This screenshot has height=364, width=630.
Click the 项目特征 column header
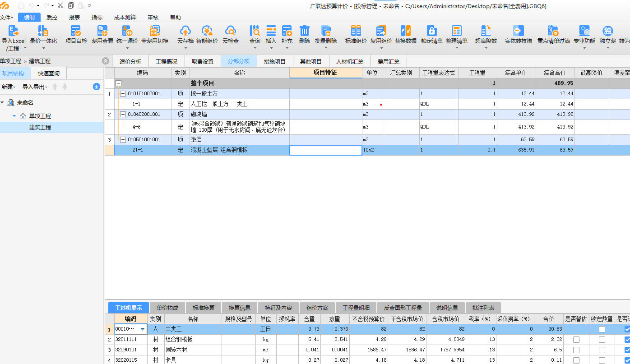point(326,73)
